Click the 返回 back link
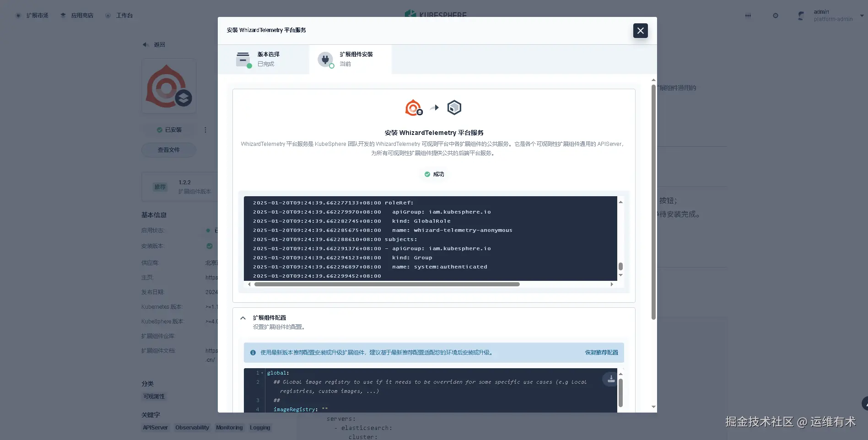This screenshot has height=440, width=868. click(x=159, y=45)
